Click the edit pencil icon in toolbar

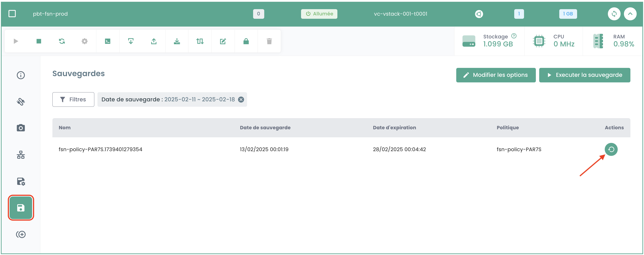(x=223, y=41)
